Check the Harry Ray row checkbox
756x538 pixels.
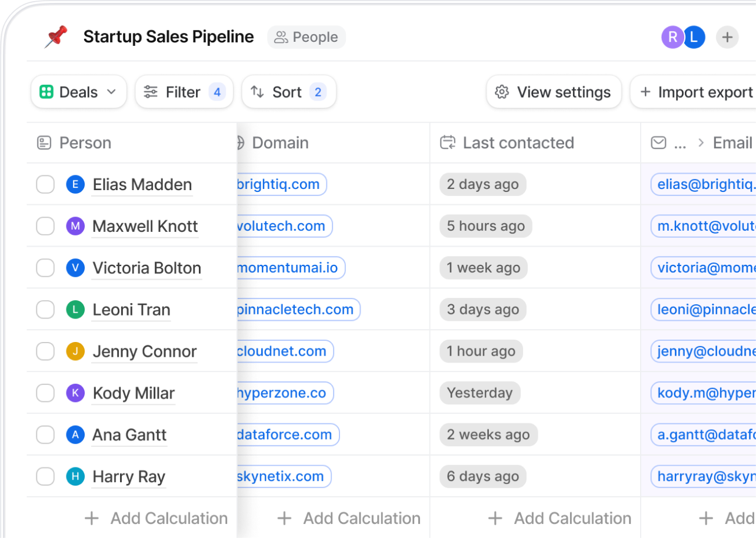[45, 477]
